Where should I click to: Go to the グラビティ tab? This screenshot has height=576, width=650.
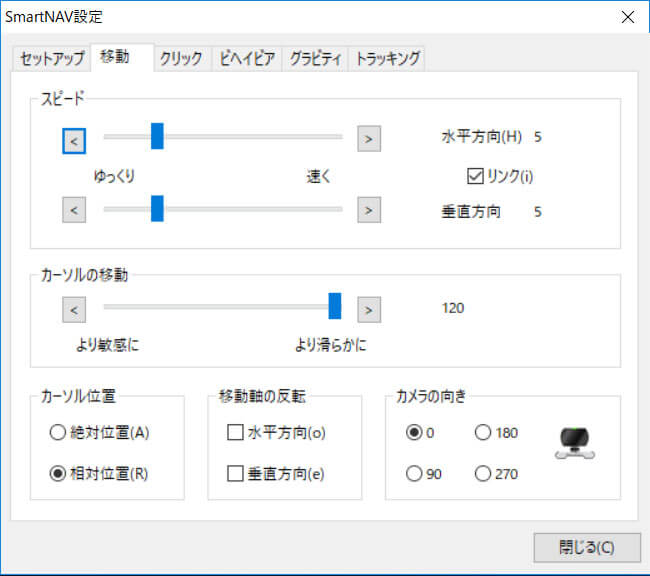coord(315,58)
